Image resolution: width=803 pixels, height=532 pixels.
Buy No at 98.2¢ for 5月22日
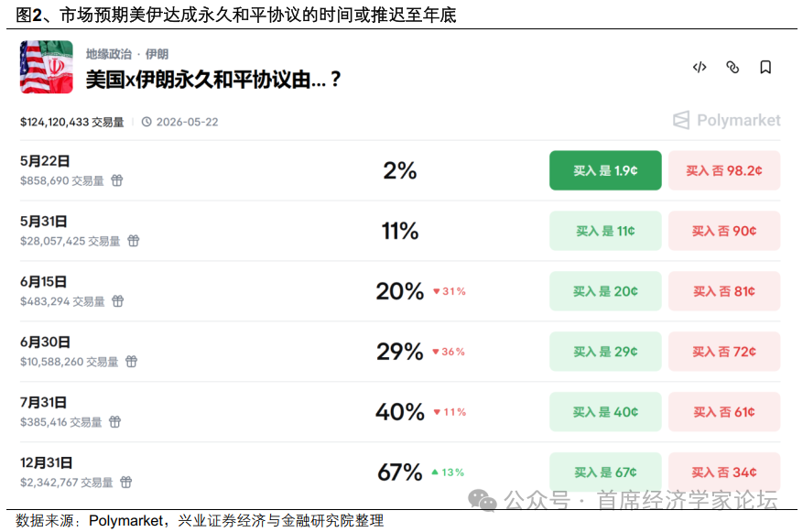[724, 170]
